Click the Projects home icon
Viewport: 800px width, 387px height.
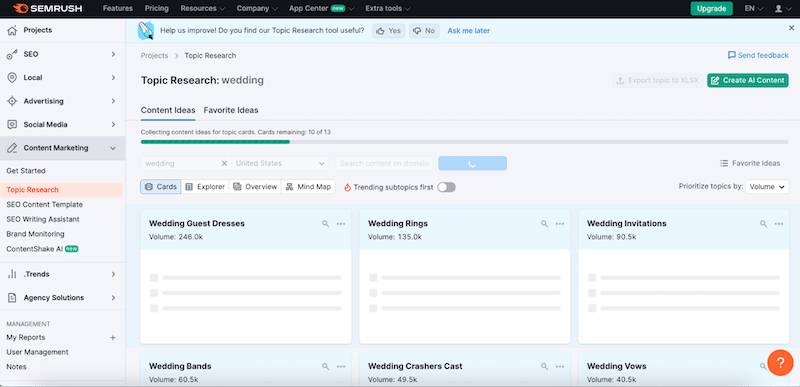point(12,31)
